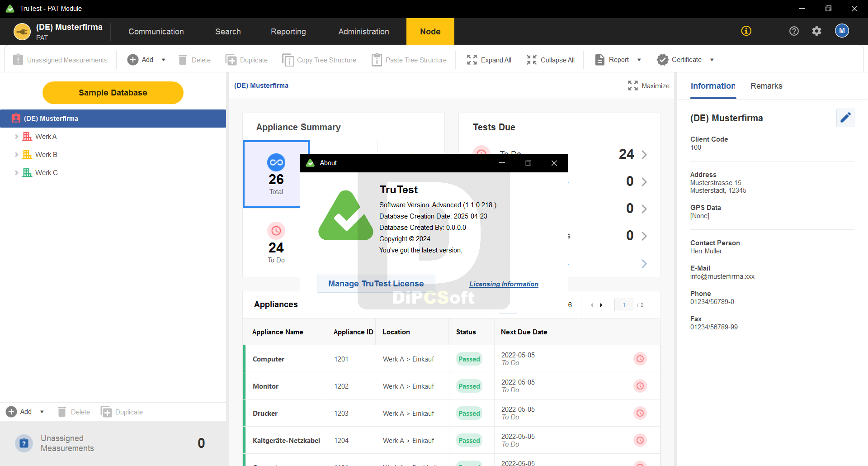Image resolution: width=868 pixels, height=466 pixels.
Task: Open the Communication menu
Action: tap(156, 32)
